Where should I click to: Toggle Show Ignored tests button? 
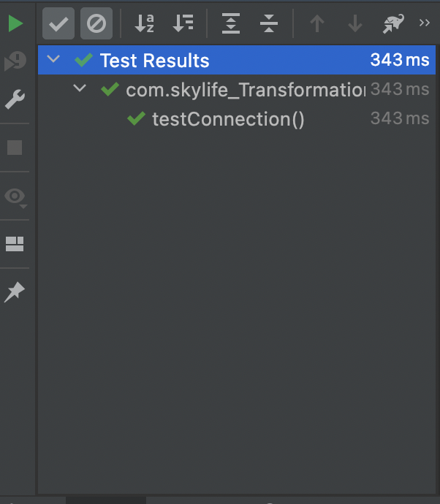click(96, 23)
